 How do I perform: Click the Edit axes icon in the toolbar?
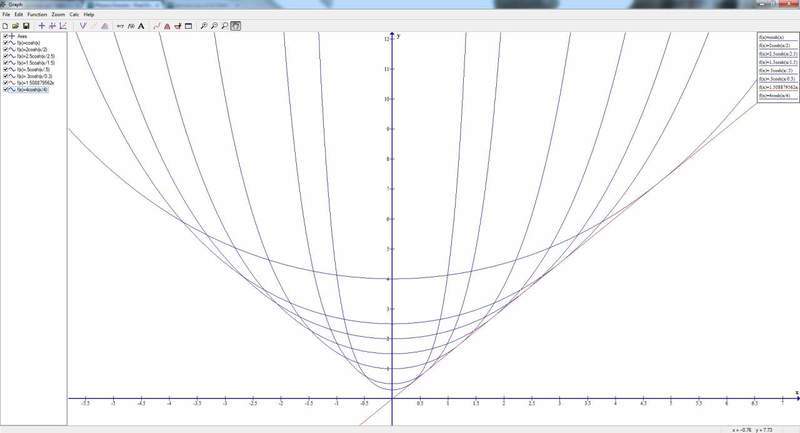63,26
